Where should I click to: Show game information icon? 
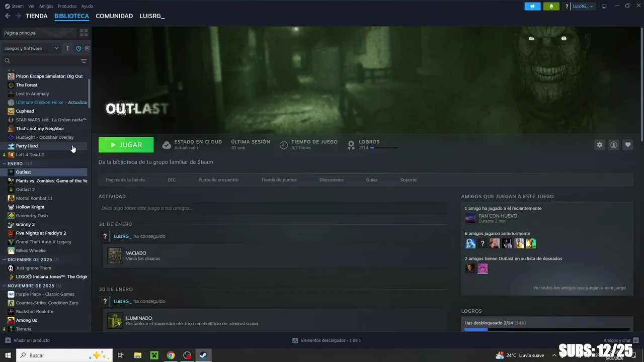613,145
